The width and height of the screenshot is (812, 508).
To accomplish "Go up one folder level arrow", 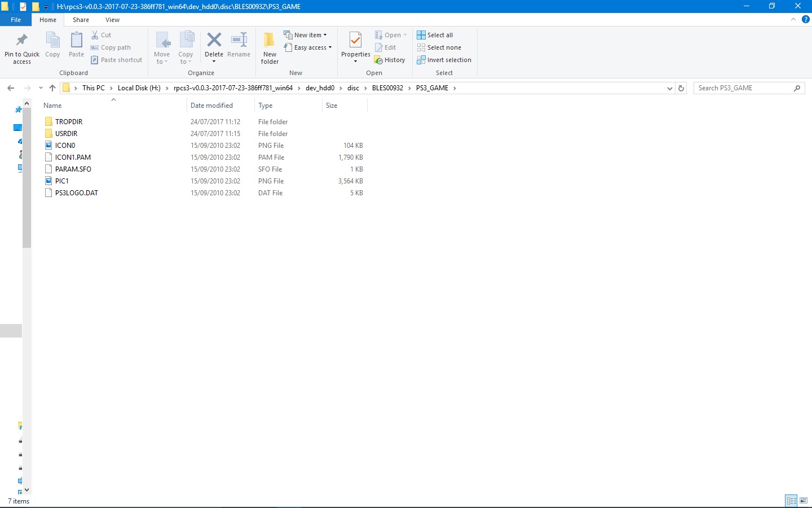I will [52, 88].
